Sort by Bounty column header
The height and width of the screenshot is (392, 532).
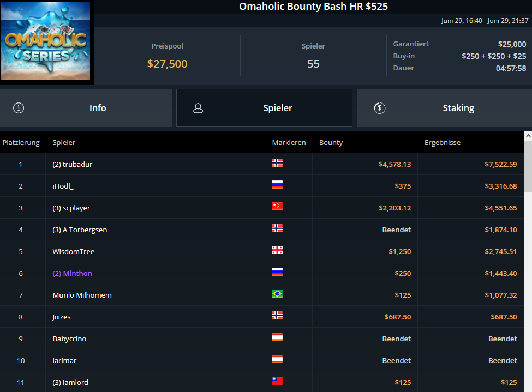pyautogui.click(x=331, y=142)
